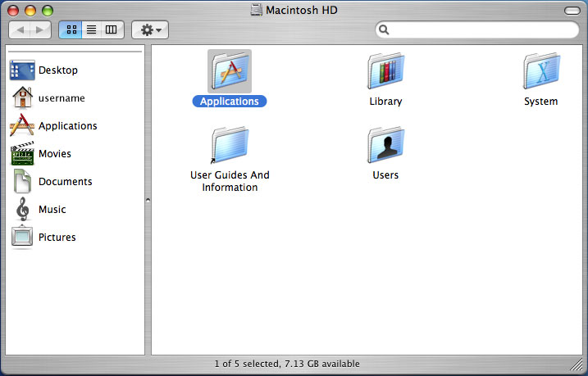Click the Back navigation arrow
Screen dimensions: 588x376
[x=20, y=29]
